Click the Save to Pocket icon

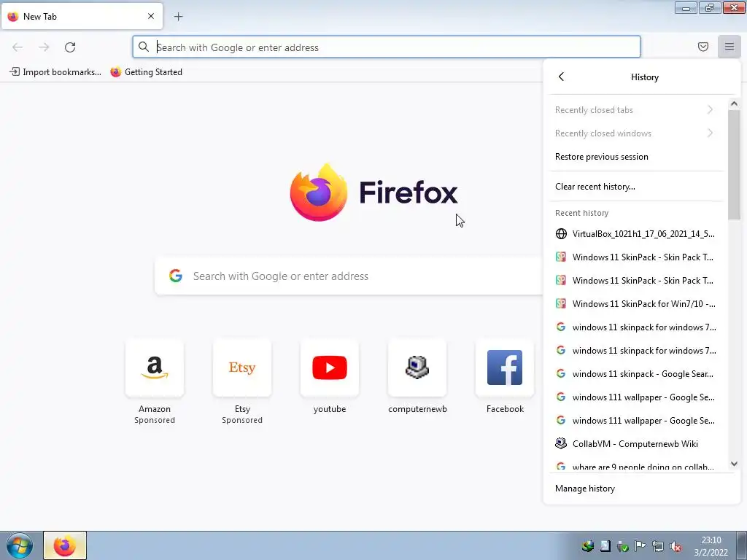pyautogui.click(x=703, y=47)
